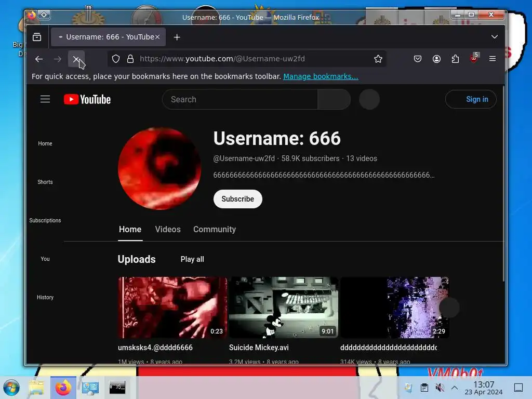Expand hidden tray icons chevron
This screenshot has height=399, width=532.
pos(455,388)
